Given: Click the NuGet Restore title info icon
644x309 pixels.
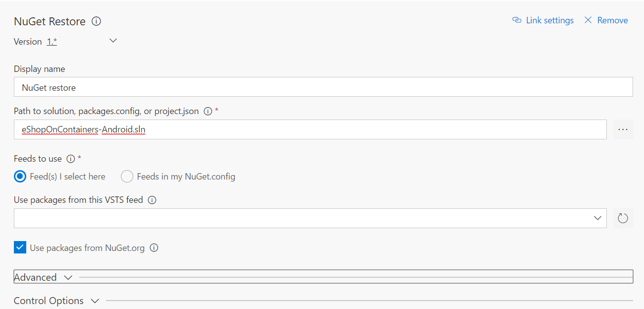Looking at the screenshot, I should pos(97,21).
